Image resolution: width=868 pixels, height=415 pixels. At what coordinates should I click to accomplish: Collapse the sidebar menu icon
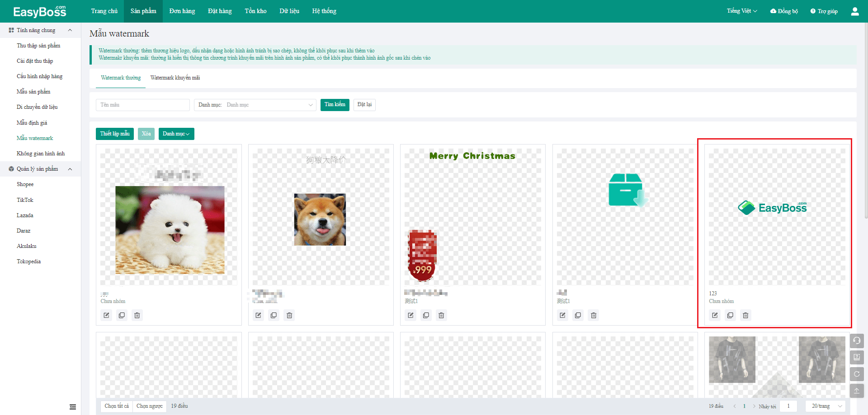73,407
